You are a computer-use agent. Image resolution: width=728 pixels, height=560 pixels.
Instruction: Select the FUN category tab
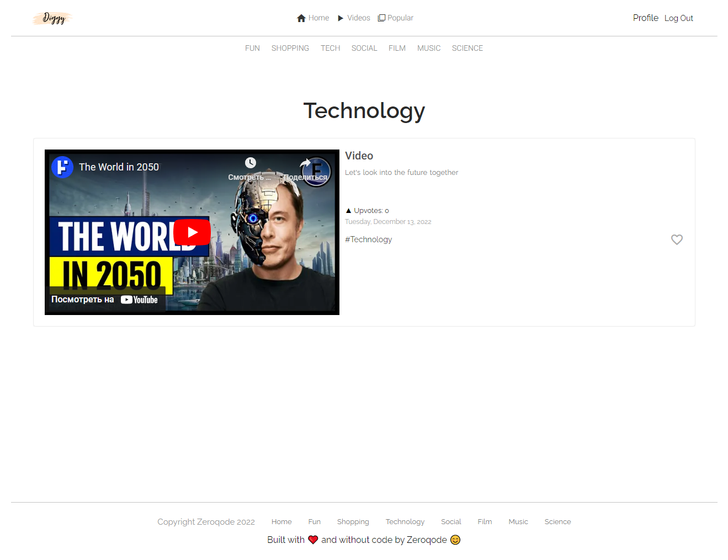point(252,49)
